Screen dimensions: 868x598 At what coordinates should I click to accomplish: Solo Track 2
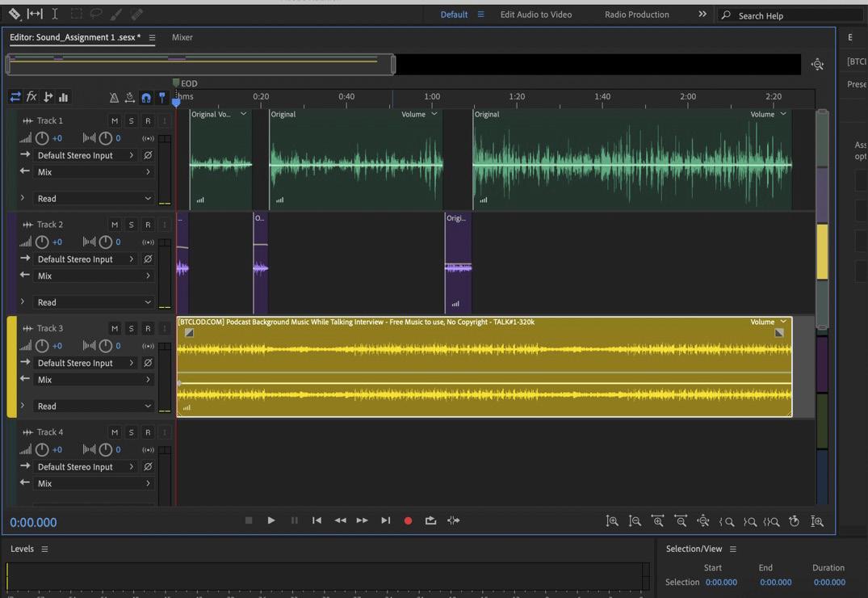coord(131,225)
